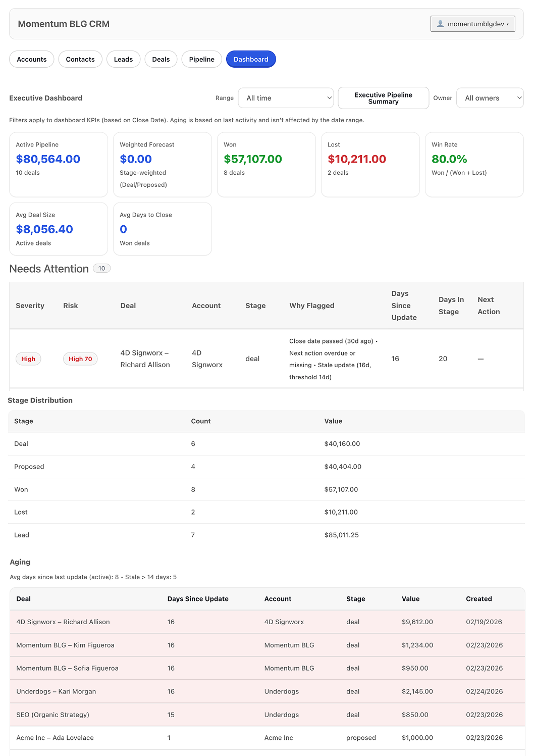The image size is (534, 756).
Task: Click the High severity badge
Action: pyautogui.click(x=28, y=359)
